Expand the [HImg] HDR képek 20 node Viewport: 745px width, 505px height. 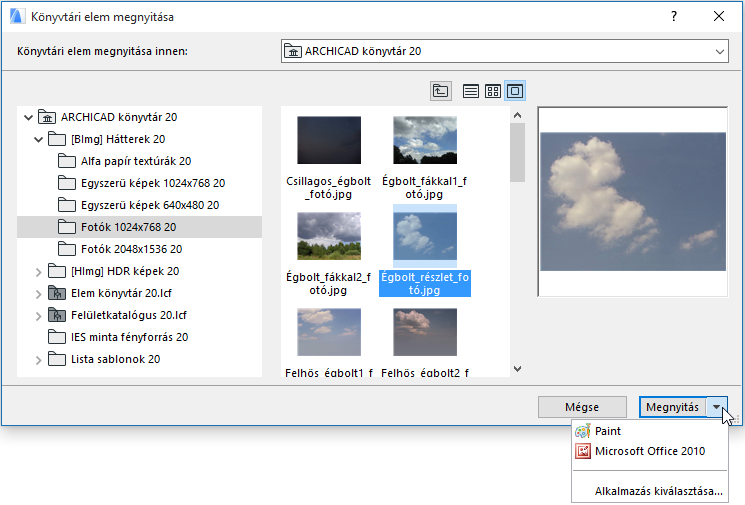tap(38, 272)
